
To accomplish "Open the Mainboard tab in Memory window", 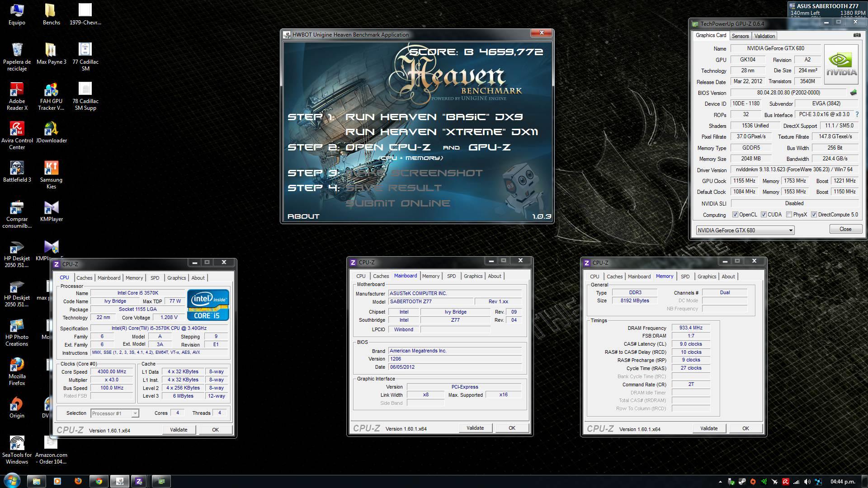I will tap(639, 277).
